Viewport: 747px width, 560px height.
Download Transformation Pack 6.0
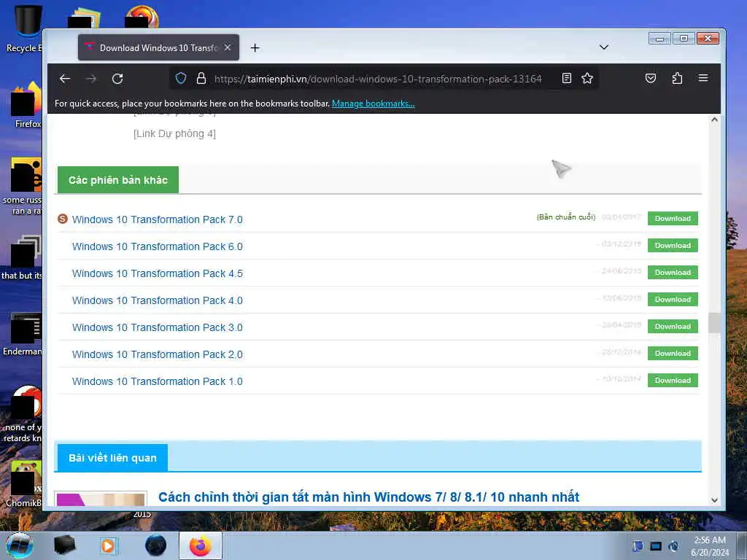673,246
